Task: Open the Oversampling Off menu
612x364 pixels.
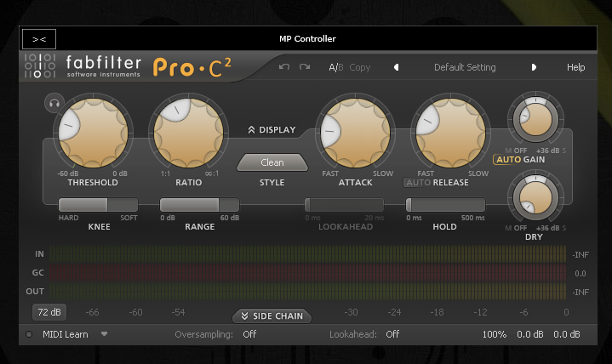Action: 249,334
